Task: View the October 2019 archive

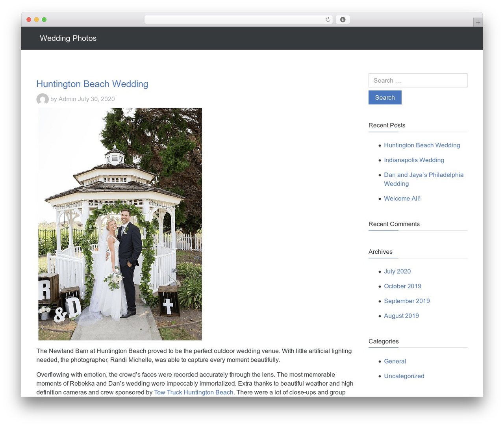Action: pyautogui.click(x=402, y=286)
